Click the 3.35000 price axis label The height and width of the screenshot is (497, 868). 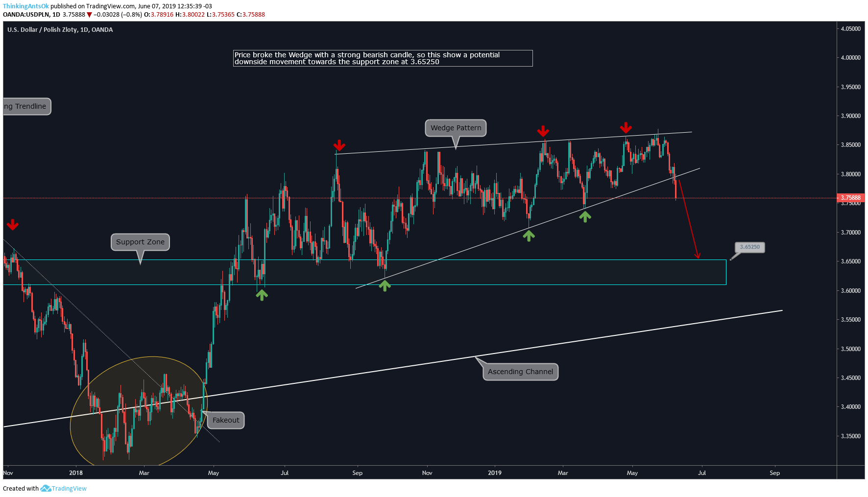850,436
